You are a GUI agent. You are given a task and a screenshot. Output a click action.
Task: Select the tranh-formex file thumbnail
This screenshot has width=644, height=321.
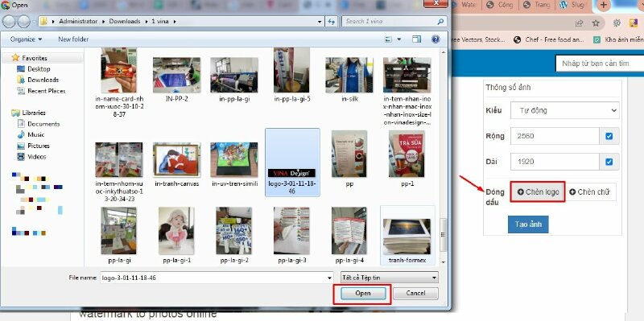pos(407,237)
